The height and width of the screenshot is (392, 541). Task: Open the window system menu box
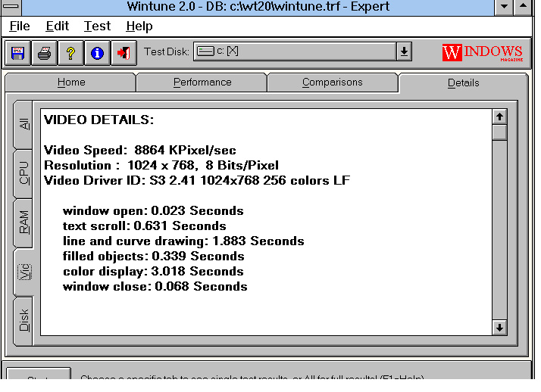(11, 7)
